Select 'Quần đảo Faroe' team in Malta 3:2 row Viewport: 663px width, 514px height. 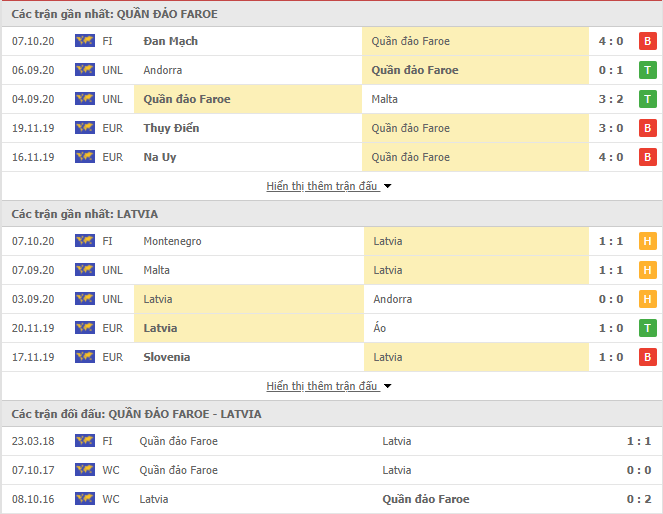[x=187, y=99]
